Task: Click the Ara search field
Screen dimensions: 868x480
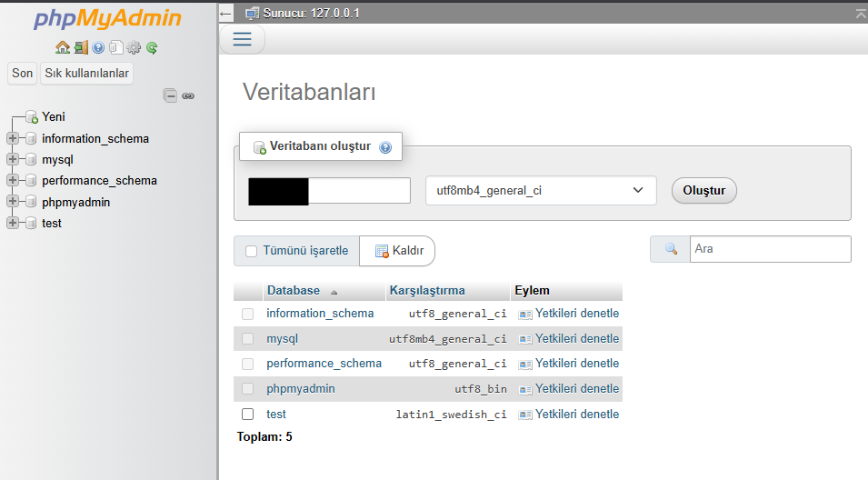Action: (770, 249)
